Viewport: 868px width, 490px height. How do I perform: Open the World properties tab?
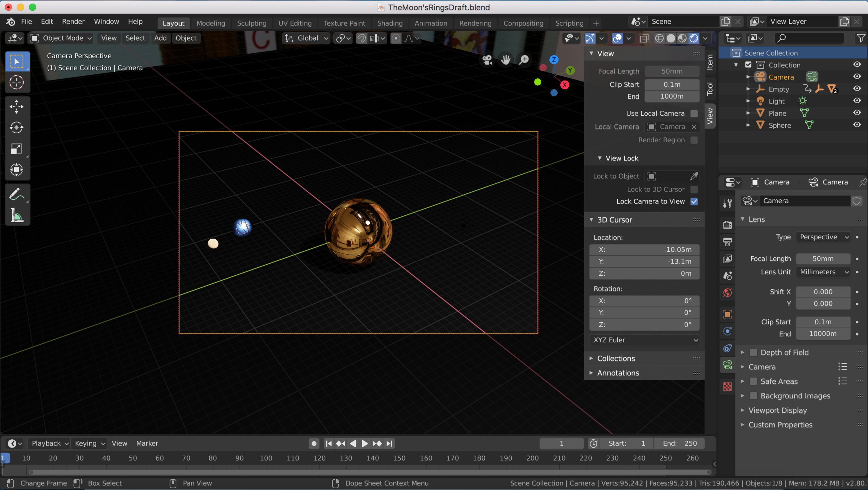[727, 293]
